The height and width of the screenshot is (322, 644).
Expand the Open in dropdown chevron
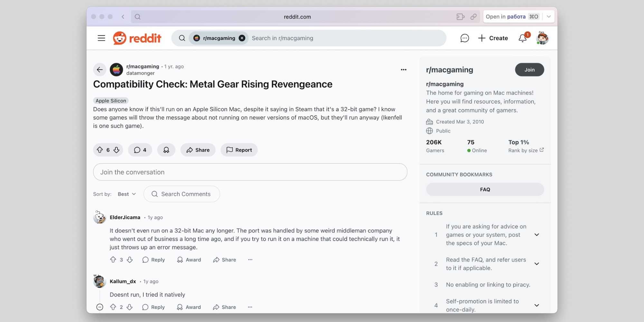click(549, 17)
